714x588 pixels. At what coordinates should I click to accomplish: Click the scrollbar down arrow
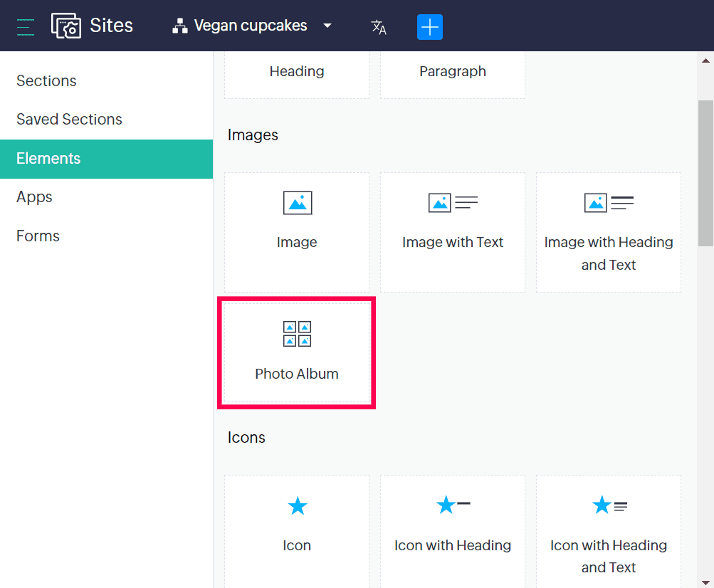click(x=705, y=582)
